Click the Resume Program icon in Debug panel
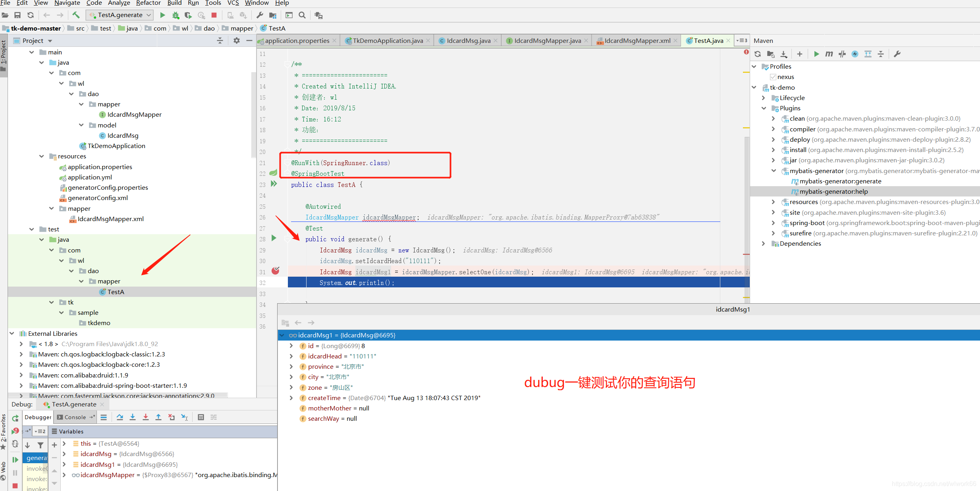Screen dimensions: 980x491 pyautogui.click(x=15, y=460)
